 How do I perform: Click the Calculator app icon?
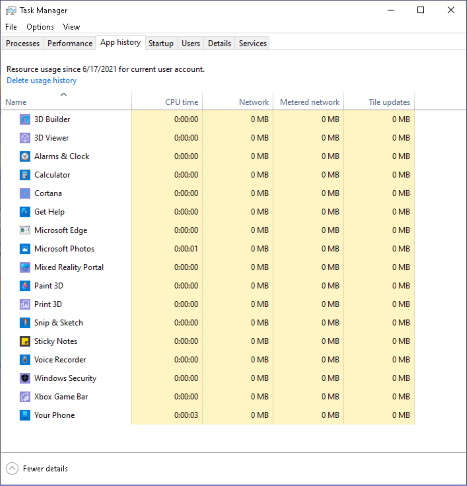coord(25,175)
